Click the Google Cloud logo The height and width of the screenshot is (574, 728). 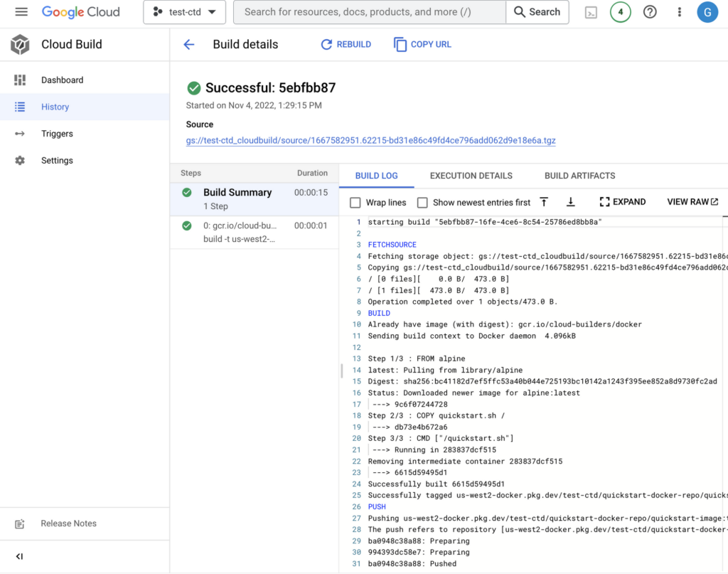[81, 12]
